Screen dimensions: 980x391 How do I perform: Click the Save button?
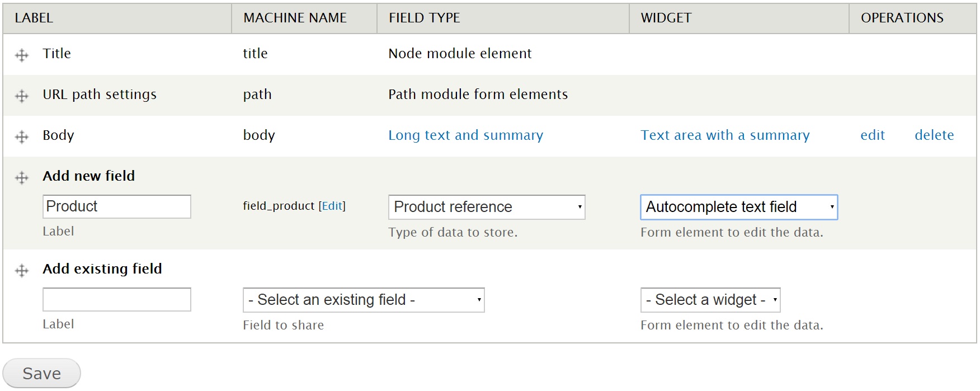tap(42, 373)
